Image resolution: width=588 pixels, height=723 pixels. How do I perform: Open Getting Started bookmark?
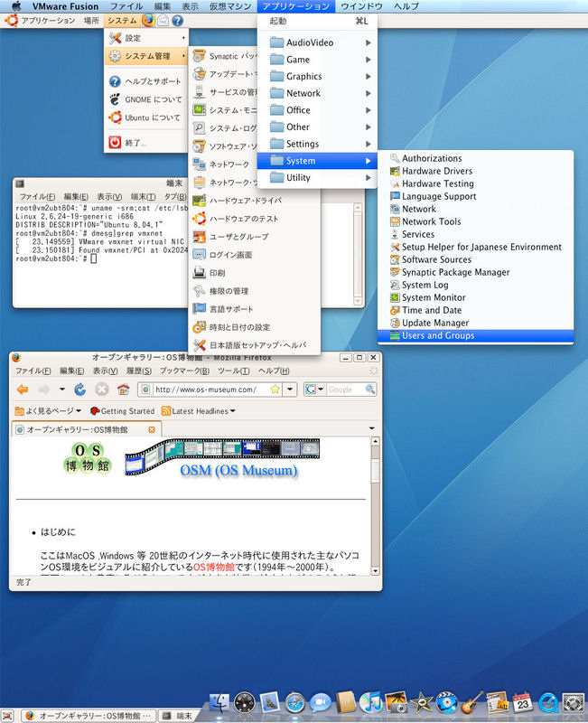[122, 411]
